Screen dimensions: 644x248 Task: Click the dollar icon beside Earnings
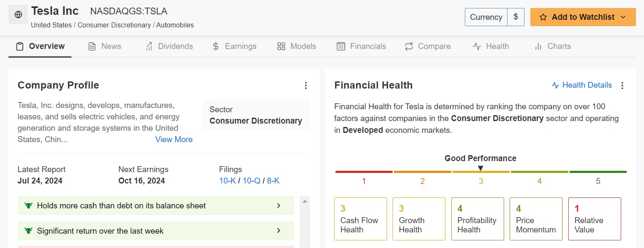tap(216, 46)
